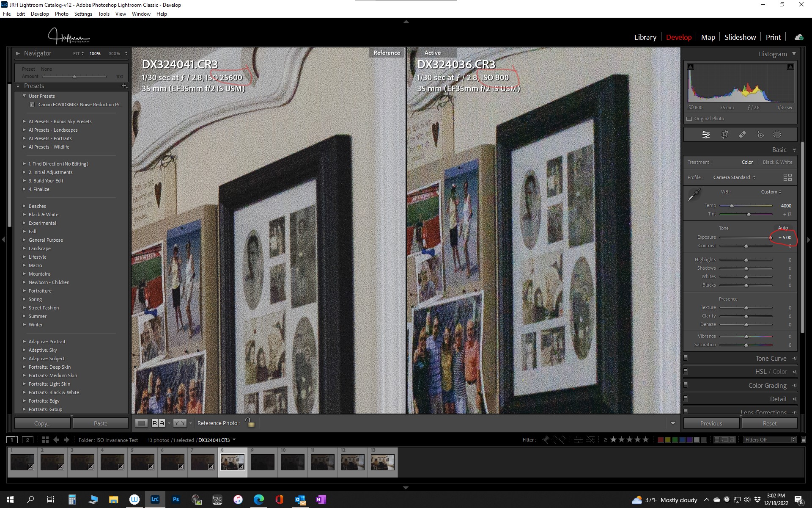The image size is (812, 508).
Task: Switch to filmstrip grid view icon
Action: click(45, 440)
